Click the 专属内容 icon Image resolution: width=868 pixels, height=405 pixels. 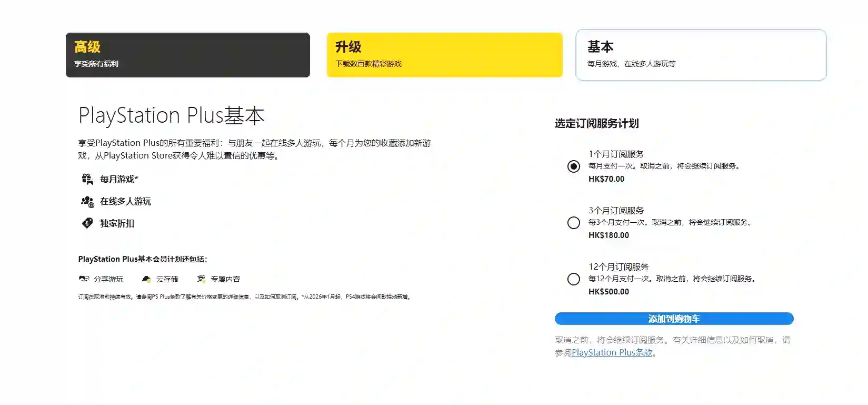click(x=201, y=279)
